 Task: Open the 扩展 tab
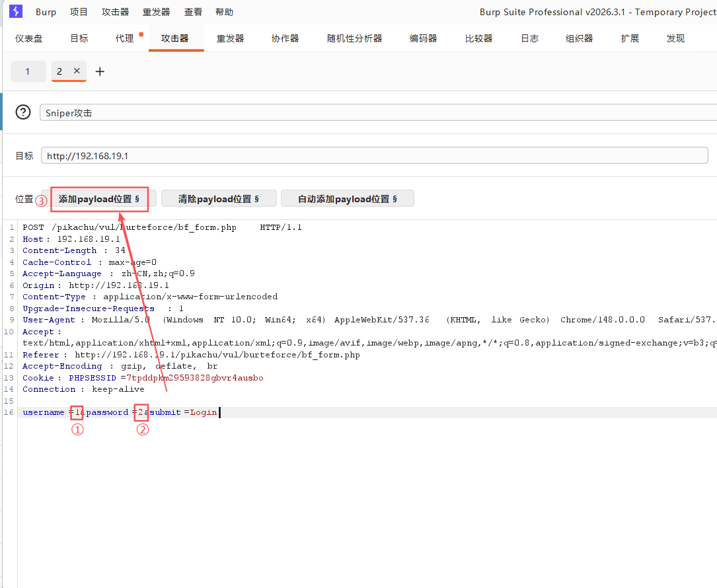(x=630, y=38)
